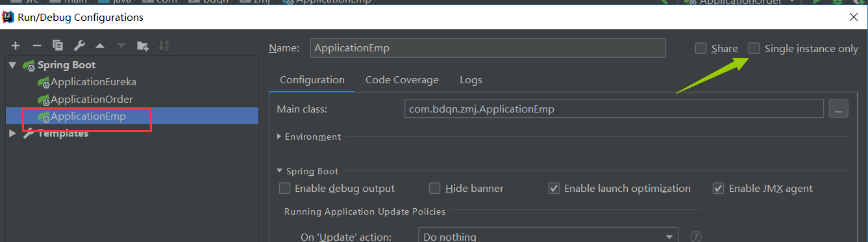Enable Single instance only checkbox
The image size is (868, 242).
coord(754,48)
